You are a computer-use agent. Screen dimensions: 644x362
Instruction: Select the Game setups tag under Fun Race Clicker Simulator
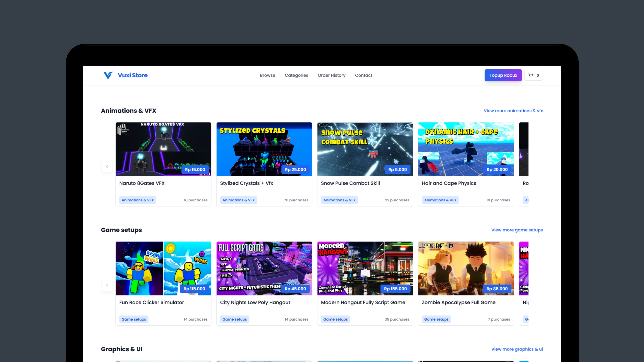[x=134, y=319]
